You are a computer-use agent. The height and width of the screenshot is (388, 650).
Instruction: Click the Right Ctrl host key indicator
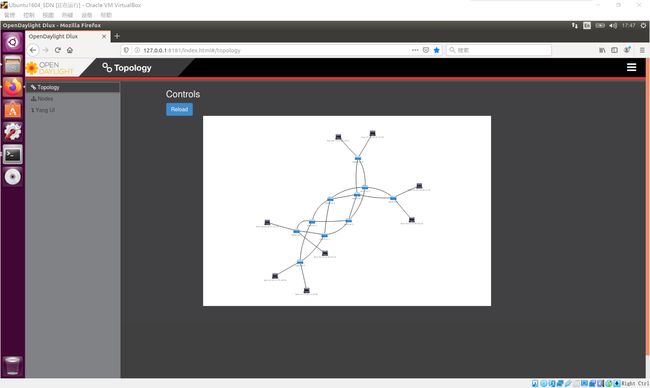(x=635, y=383)
